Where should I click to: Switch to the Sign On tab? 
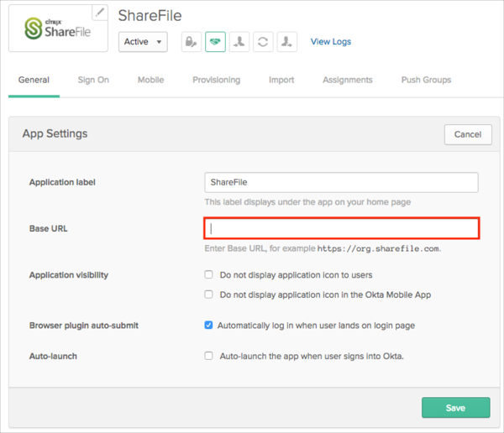pyautogui.click(x=93, y=81)
